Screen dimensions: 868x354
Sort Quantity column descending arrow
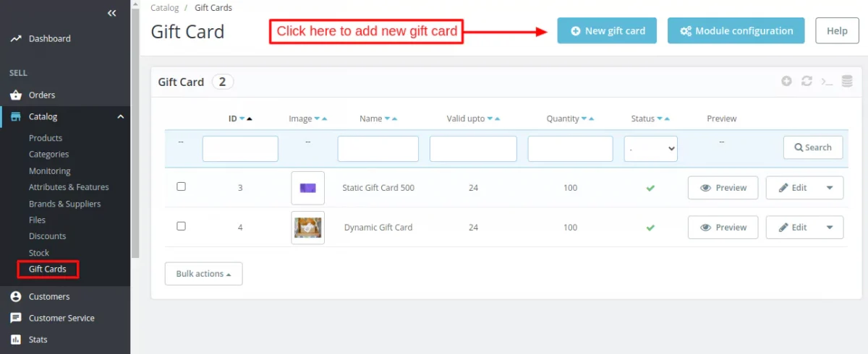[x=584, y=118]
